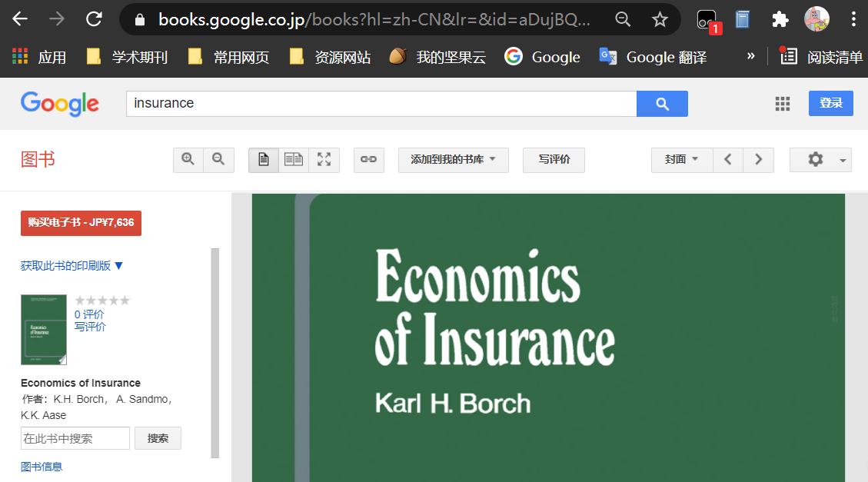Open author K.K. Aase link
Image resolution: width=868 pixels, height=482 pixels.
43,415
